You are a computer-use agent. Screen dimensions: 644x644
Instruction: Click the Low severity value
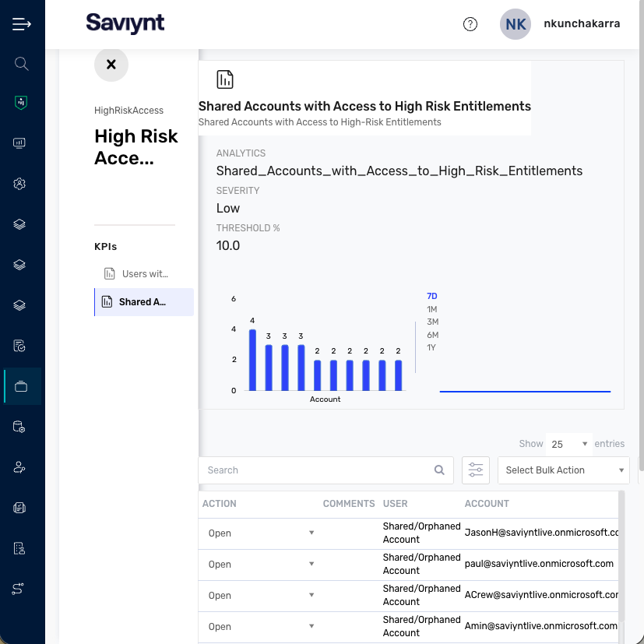click(x=228, y=208)
